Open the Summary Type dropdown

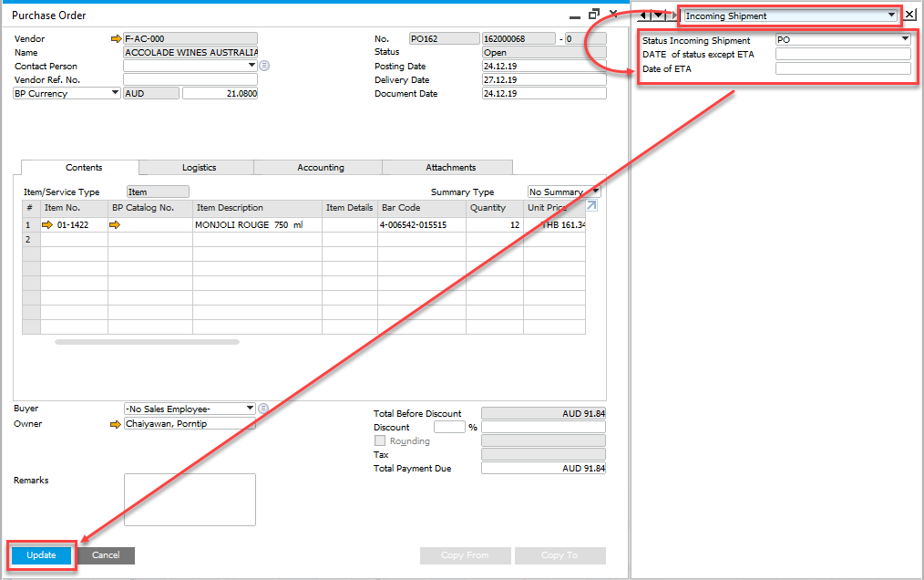click(596, 192)
